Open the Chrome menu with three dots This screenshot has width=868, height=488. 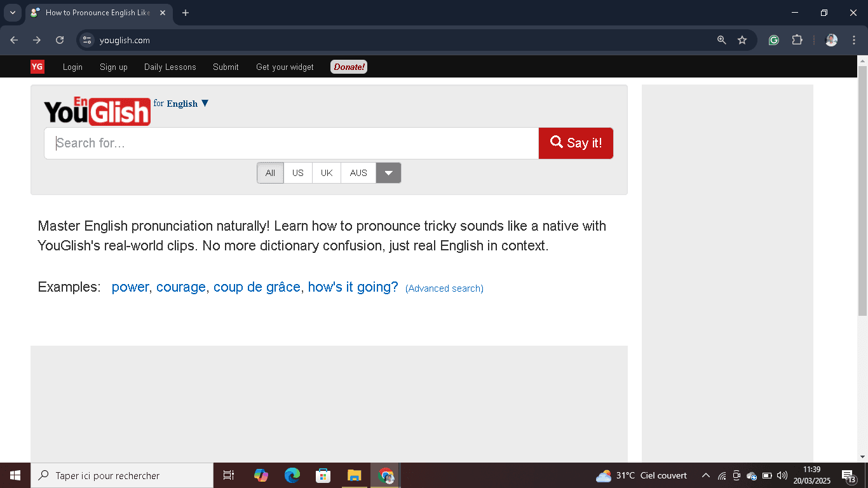click(x=855, y=39)
